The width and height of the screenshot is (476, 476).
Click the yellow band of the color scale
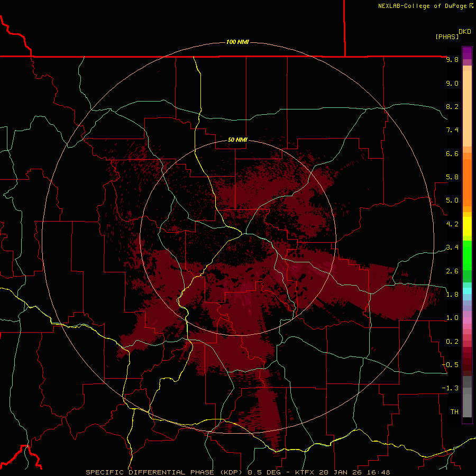click(x=467, y=226)
